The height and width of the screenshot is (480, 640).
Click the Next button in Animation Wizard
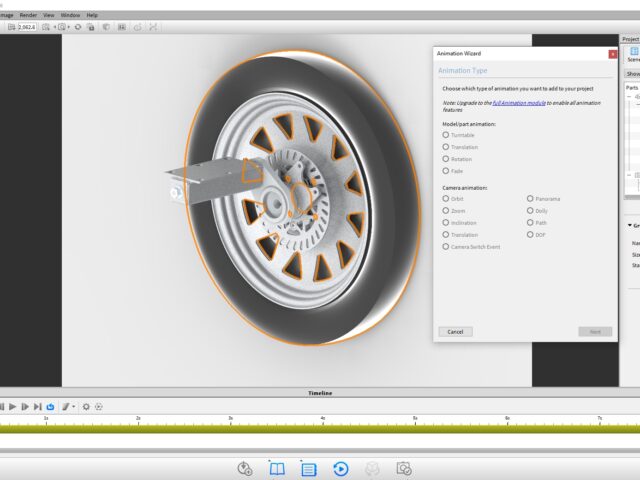tap(595, 332)
